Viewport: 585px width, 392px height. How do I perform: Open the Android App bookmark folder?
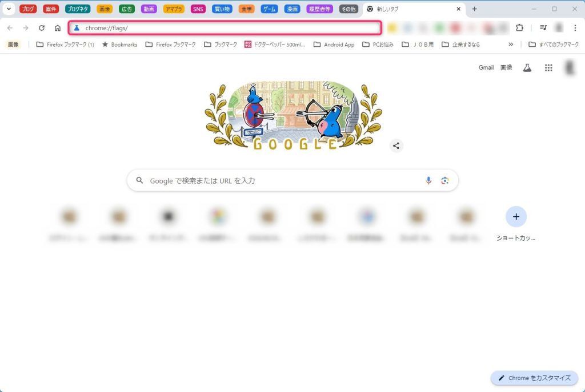tap(334, 45)
